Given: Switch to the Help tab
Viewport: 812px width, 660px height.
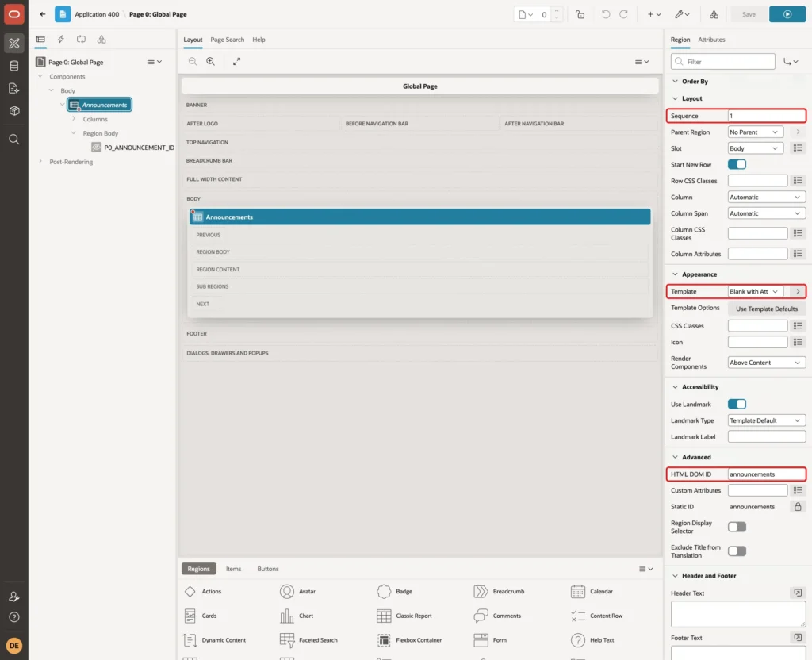Looking at the screenshot, I should click(259, 40).
